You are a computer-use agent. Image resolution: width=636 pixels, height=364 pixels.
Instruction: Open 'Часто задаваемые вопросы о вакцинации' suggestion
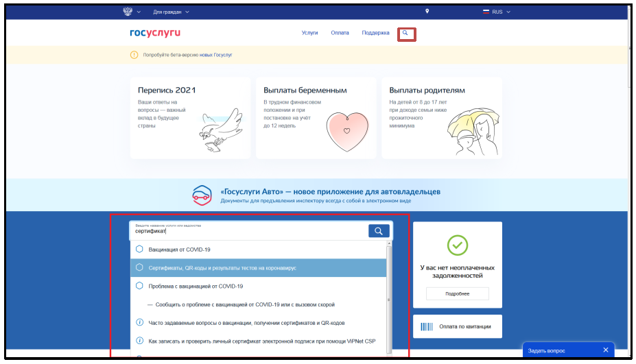[259, 323]
